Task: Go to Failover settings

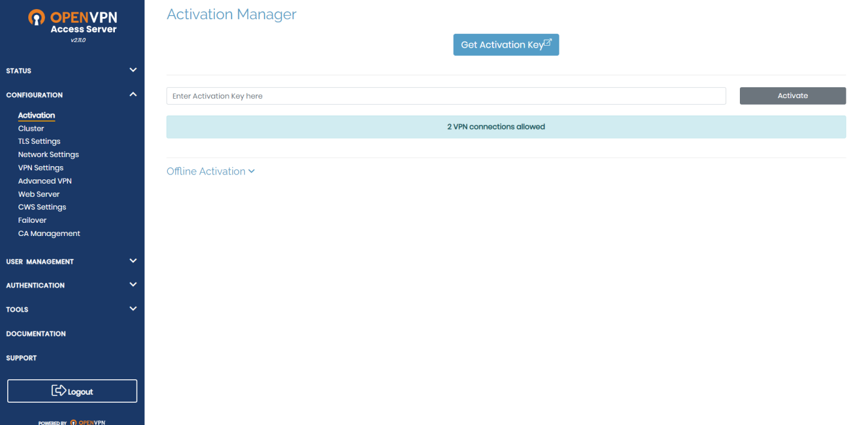Action: point(32,220)
